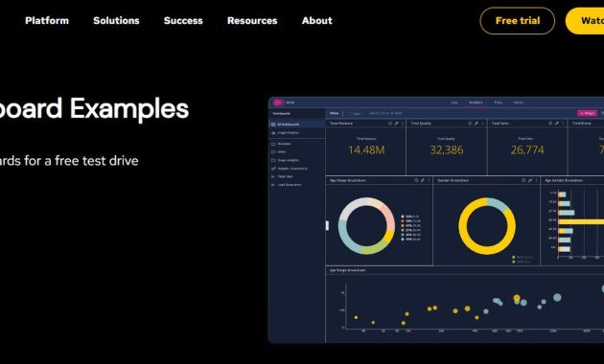This screenshot has width=604, height=364.
Task: Open three-dot menu on Gender Breakdown widget
Action: [536, 180]
